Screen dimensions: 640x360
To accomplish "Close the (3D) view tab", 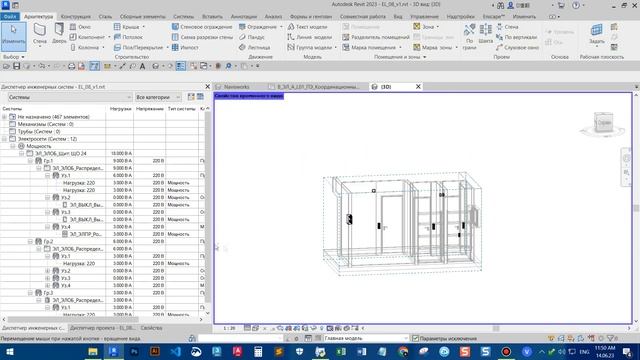I will (418, 87).
